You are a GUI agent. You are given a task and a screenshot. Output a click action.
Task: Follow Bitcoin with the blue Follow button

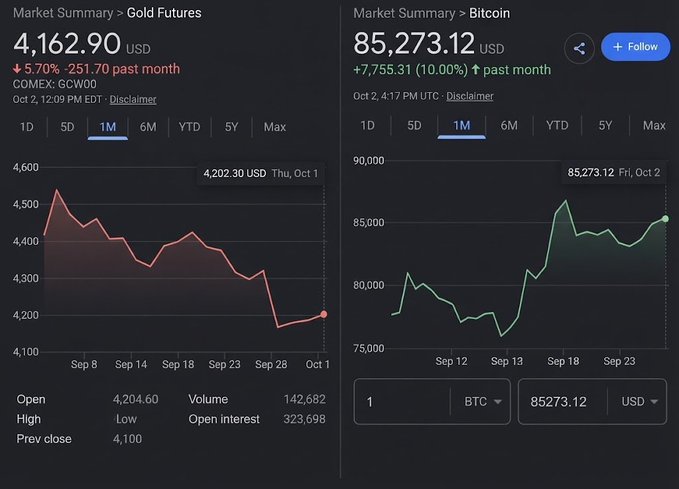635,47
